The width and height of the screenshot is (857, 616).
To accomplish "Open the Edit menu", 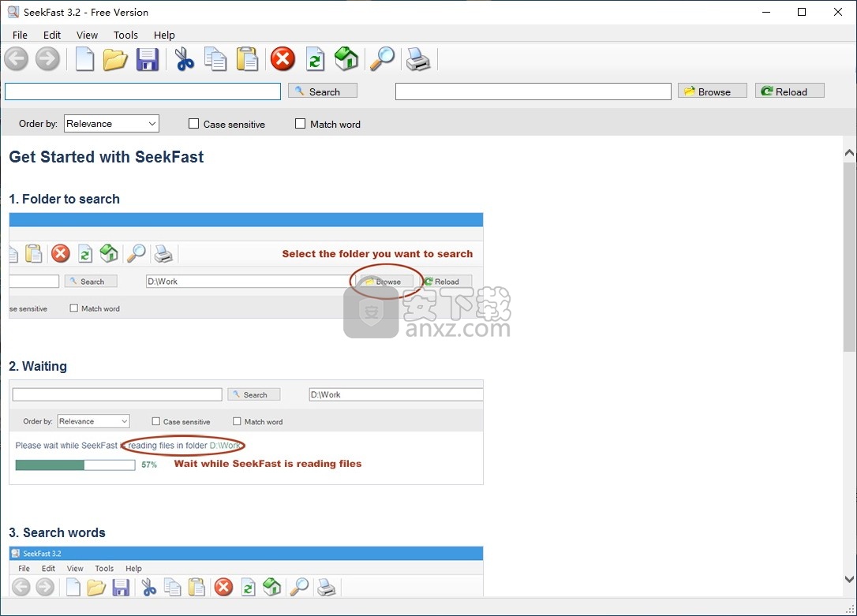I will [52, 35].
